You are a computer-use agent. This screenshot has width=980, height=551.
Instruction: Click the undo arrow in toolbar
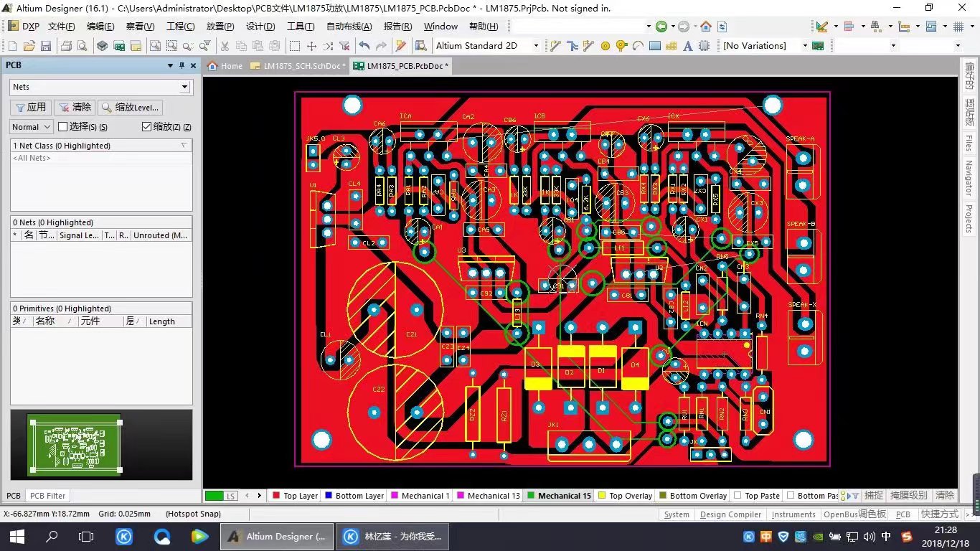click(x=364, y=46)
